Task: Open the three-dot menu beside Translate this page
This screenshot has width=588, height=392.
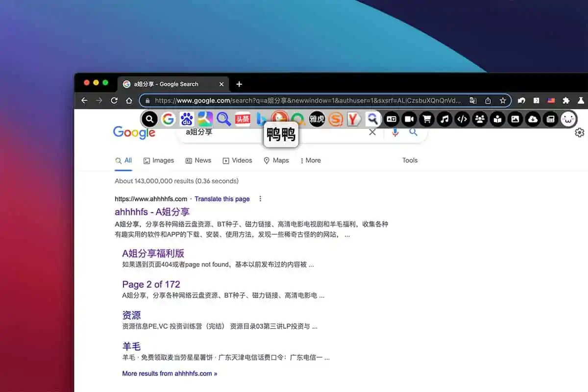Action: point(260,198)
